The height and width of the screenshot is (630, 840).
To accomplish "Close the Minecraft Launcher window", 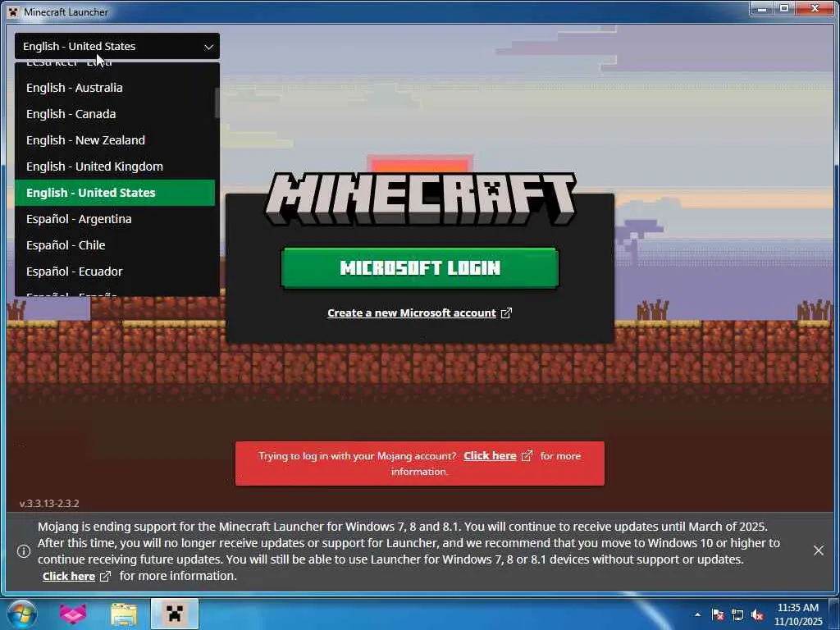I will coord(815,8).
